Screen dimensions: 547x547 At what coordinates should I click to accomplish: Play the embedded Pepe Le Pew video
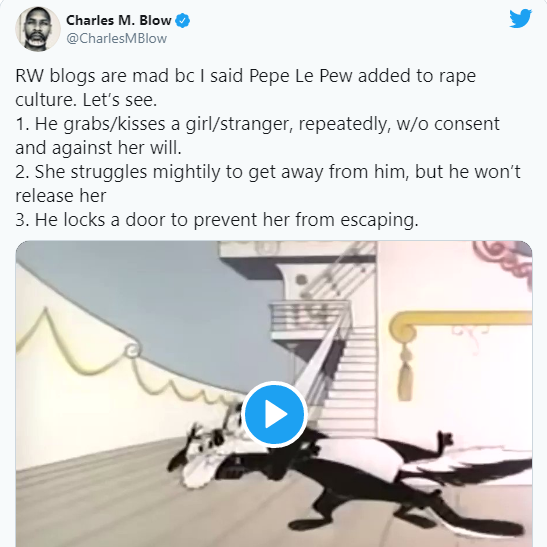(x=274, y=414)
